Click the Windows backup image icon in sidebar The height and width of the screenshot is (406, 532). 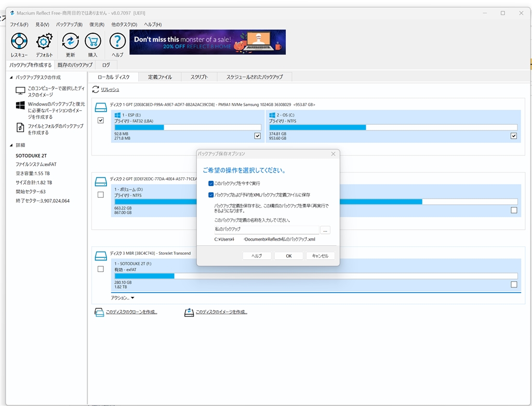[20, 106]
